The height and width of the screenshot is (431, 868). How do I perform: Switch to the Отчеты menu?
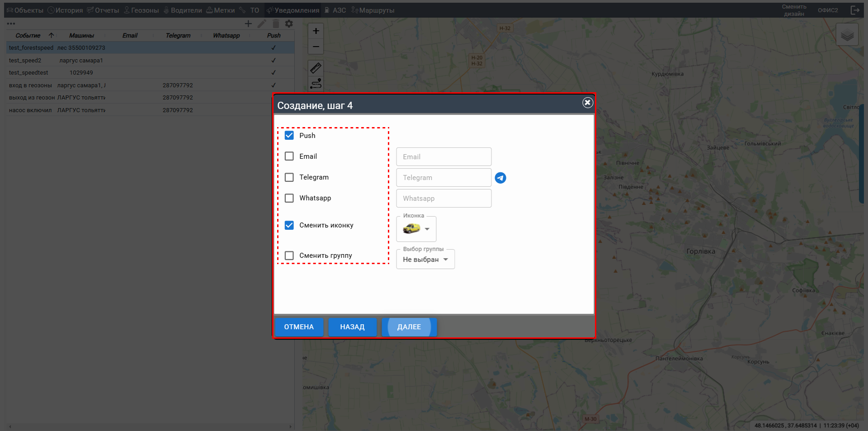click(103, 10)
